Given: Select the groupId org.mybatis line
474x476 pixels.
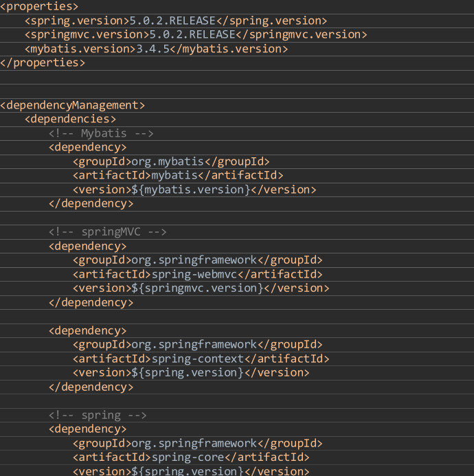Looking at the screenshot, I should point(171,161).
